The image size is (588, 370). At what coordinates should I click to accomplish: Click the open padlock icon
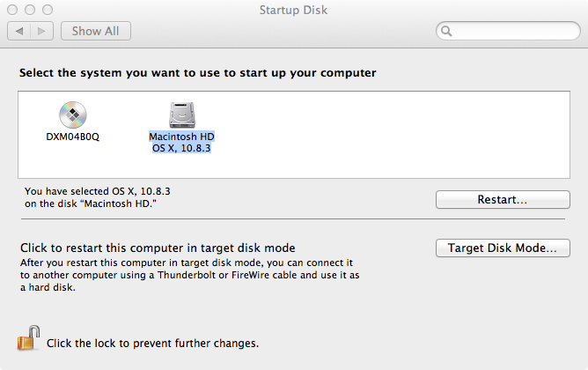[x=28, y=338]
